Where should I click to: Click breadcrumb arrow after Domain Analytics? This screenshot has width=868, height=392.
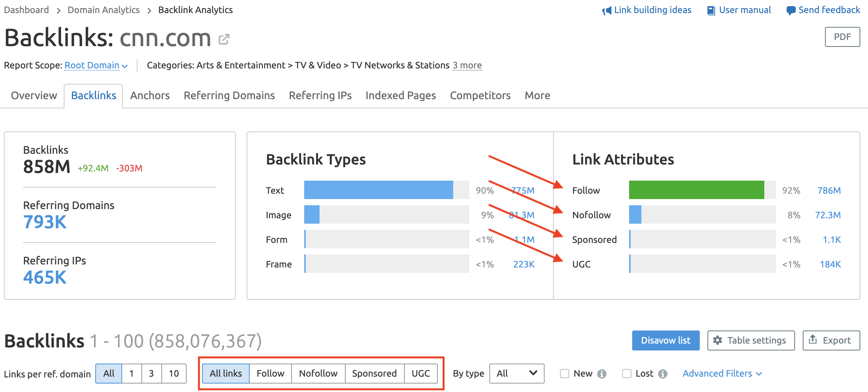click(149, 11)
